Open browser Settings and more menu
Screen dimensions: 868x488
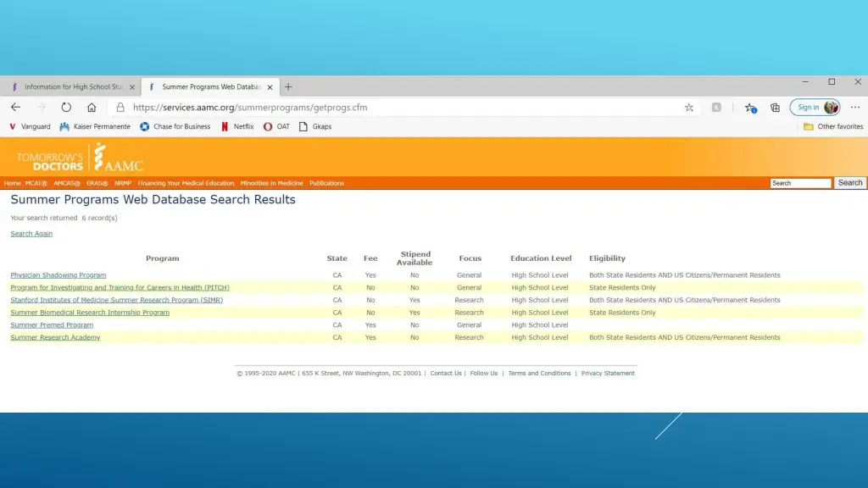855,108
